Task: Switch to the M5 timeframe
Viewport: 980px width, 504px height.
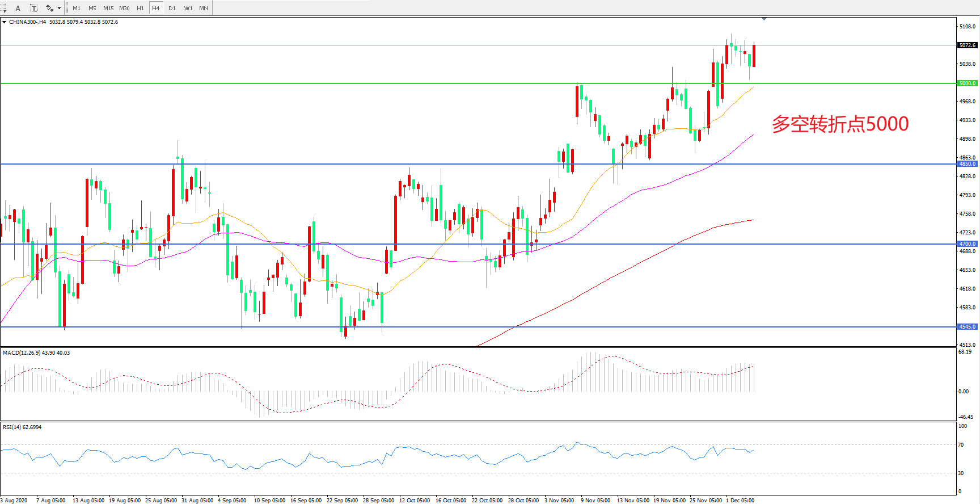Action: 92,8
